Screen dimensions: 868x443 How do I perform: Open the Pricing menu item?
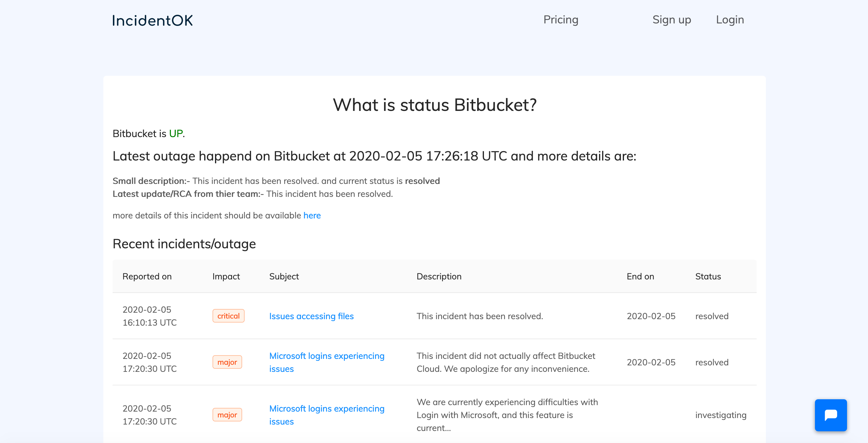point(561,20)
